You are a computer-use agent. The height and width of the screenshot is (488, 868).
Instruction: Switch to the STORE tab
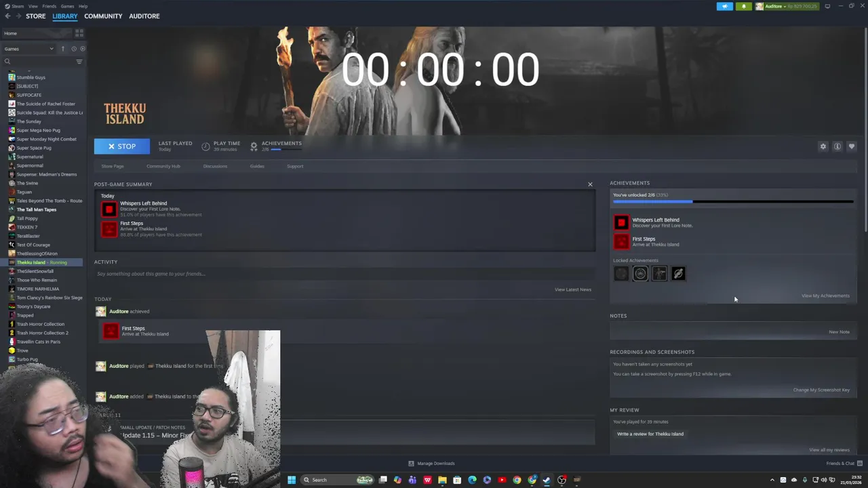click(36, 16)
